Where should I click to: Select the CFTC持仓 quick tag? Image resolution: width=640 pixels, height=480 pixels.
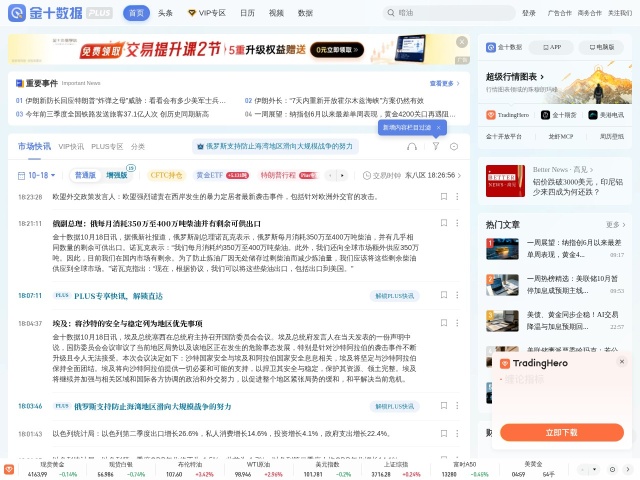click(x=166, y=175)
